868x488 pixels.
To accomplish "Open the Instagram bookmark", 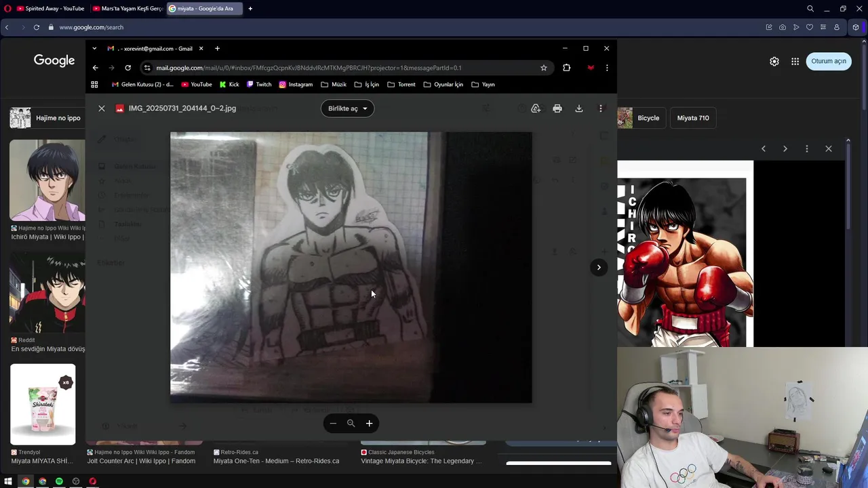I will click(x=296, y=85).
